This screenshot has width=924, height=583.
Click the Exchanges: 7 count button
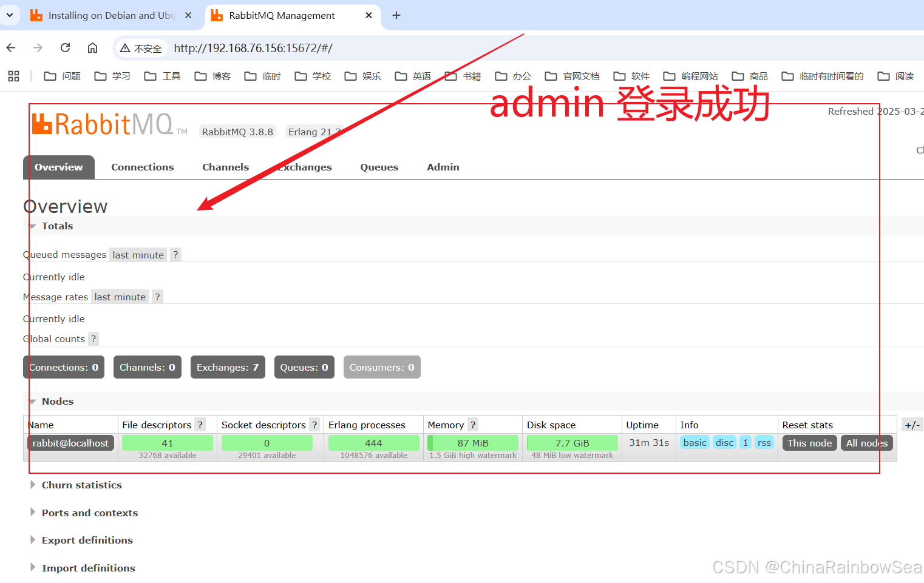(x=228, y=367)
